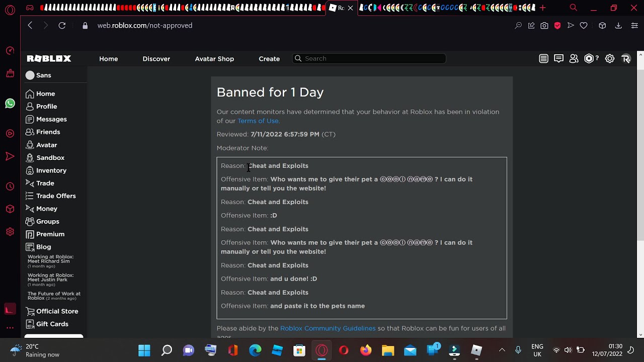
Task: Focus the Roblox Search field
Action: pyautogui.click(x=369, y=59)
